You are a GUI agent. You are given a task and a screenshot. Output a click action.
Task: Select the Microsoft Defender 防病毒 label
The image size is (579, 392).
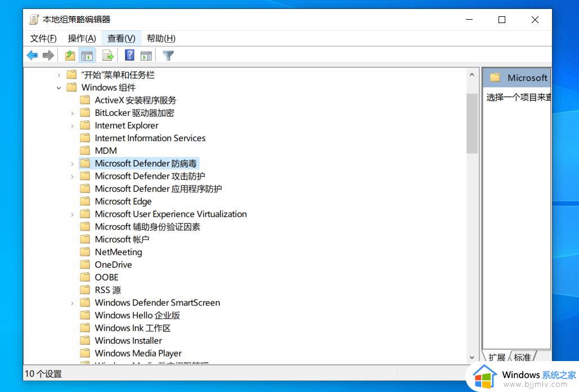tap(146, 163)
